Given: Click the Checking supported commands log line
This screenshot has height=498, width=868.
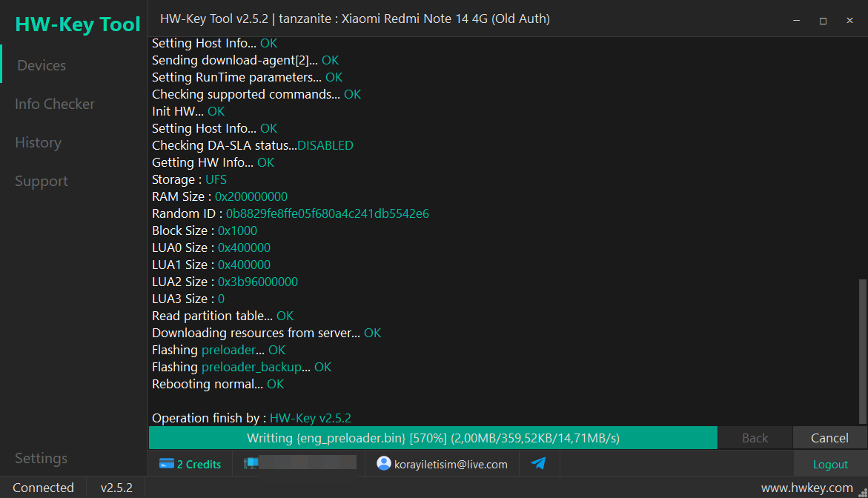Looking at the screenshot, I should click(256, 95).
